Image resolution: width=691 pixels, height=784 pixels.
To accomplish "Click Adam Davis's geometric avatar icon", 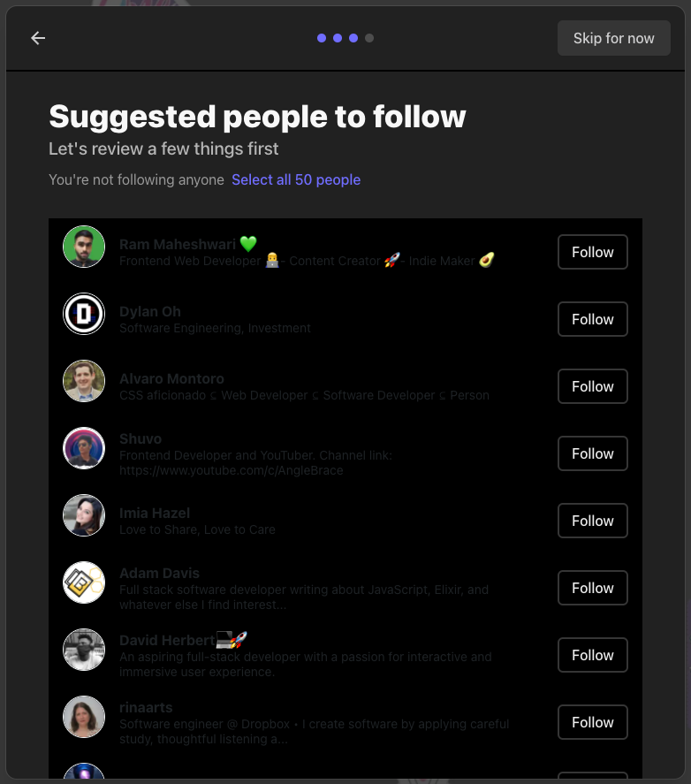I will (x=84, y=582).
